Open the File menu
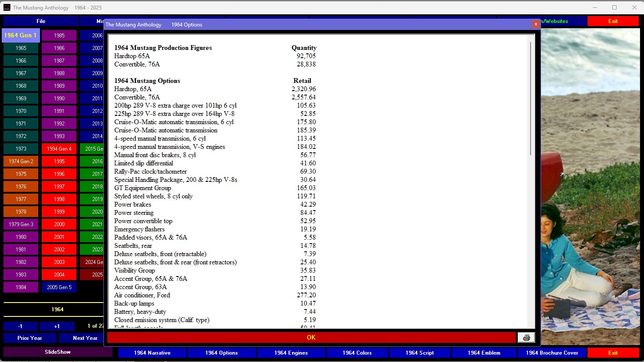This screenshot has width=644, height=362. 41,21
